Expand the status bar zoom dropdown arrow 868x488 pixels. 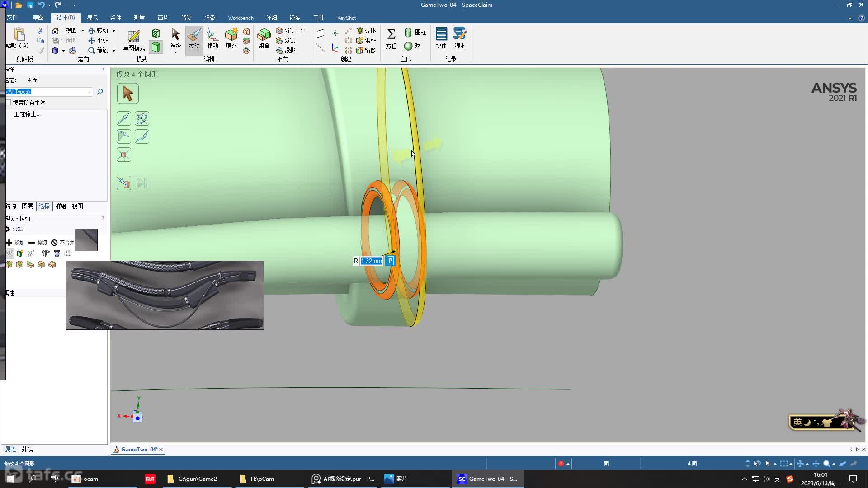pyautogui.click(x=834, y=464)
